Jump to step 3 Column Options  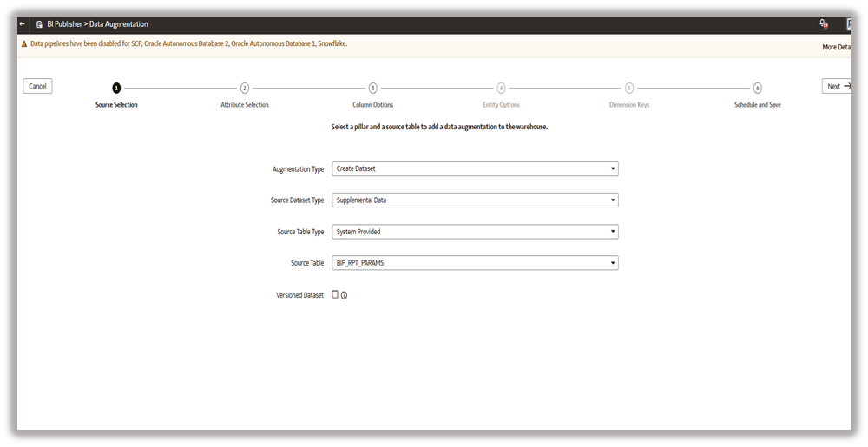(373, 88)
